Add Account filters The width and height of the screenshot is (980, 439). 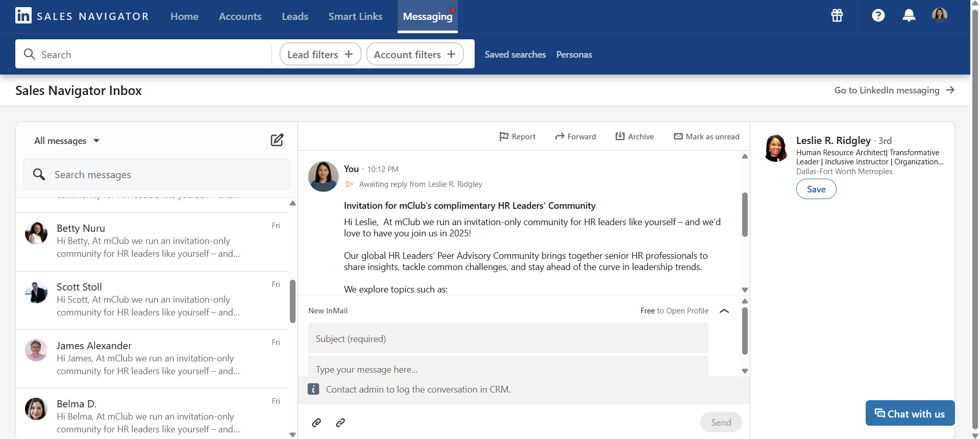tap(415, 54)
